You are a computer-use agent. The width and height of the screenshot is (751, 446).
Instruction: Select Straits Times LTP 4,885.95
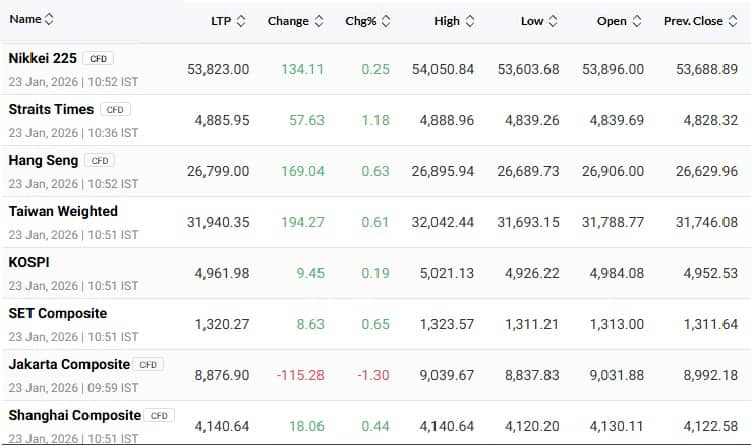coord(222,120)
